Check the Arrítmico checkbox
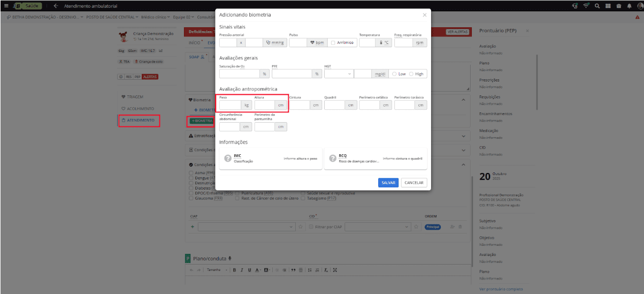This screenshot has width=644, height=294. (333, 43)
